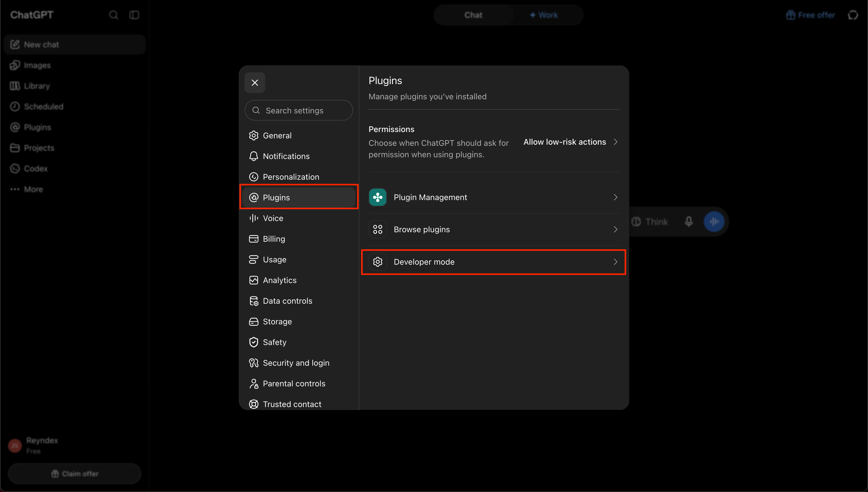This screenshot has height=492, width=868.
Task: Click the Security and login key icon
Action: (254, 363)
